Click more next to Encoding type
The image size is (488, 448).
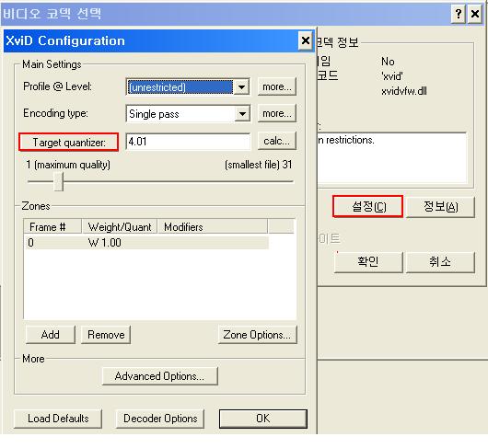click(x=276, y=113)
